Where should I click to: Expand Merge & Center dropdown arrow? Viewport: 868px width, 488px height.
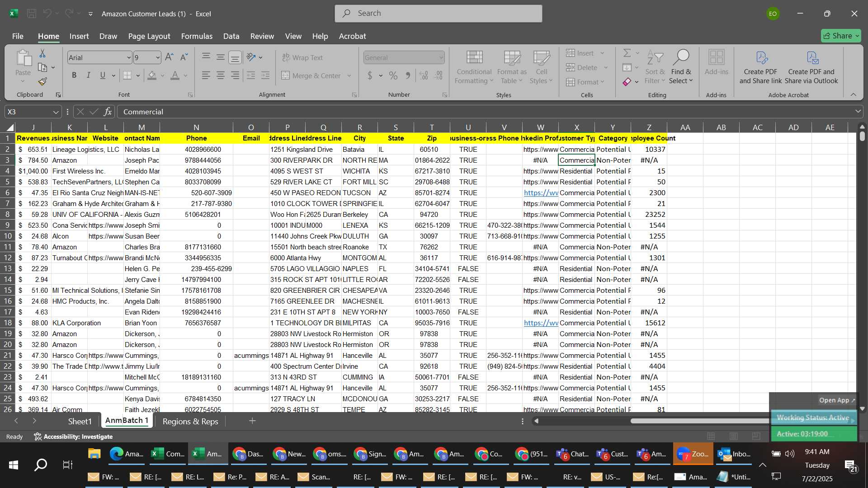[349, 76]
